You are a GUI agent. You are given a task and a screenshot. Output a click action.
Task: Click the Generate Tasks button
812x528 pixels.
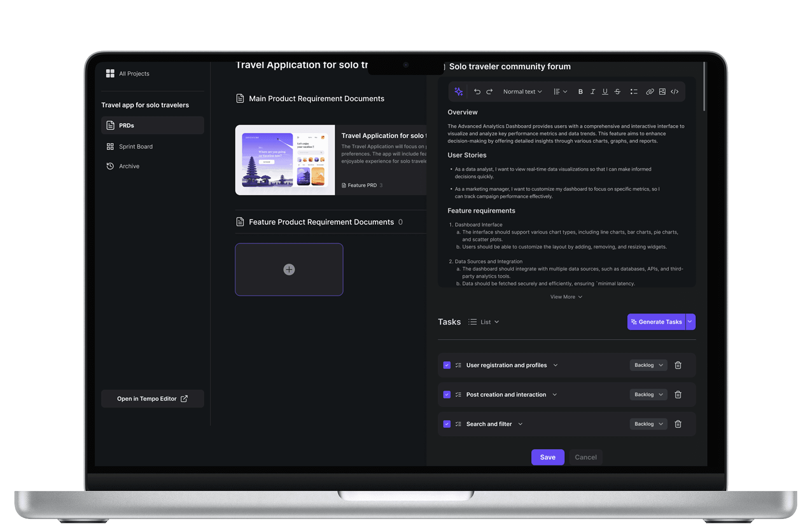[x=656, y=322]
